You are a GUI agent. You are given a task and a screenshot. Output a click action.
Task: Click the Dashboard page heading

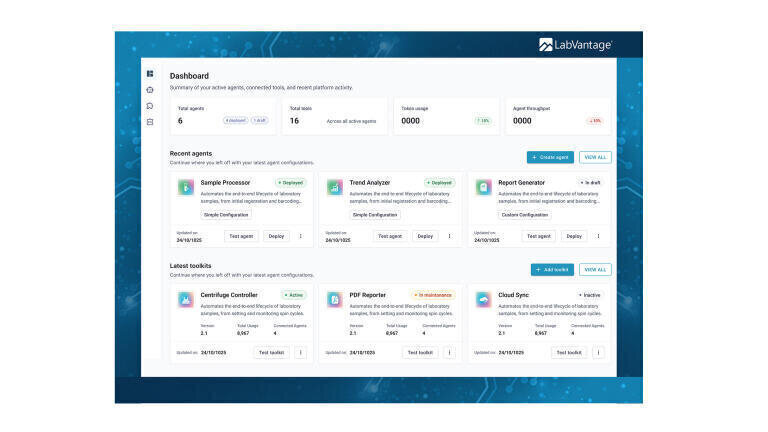coord(189,76)
